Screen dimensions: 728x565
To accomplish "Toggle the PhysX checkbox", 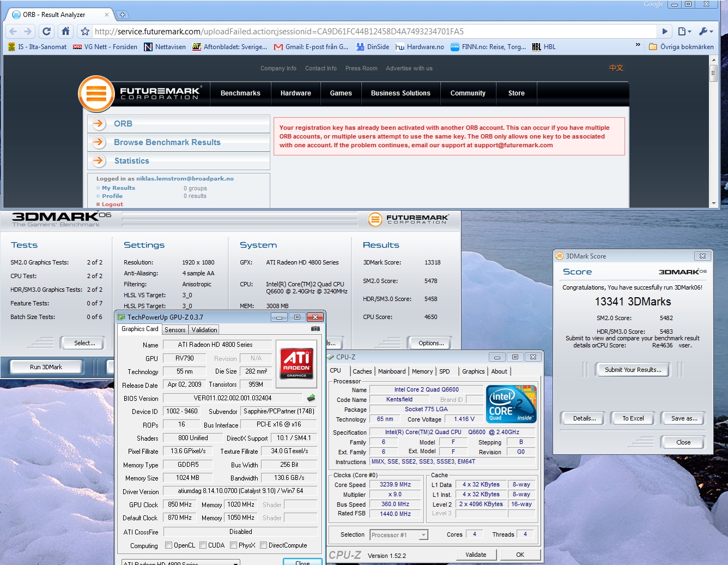I will point(233,545).
